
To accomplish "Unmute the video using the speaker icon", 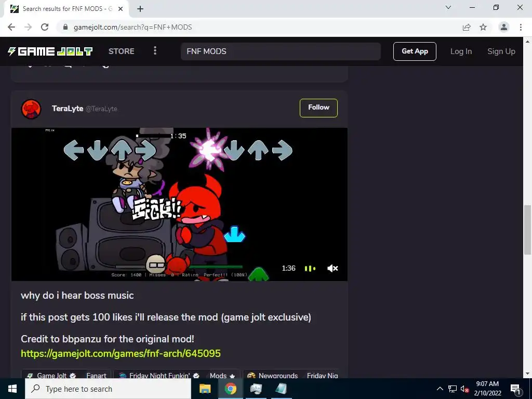I will [x=332, y=269].
